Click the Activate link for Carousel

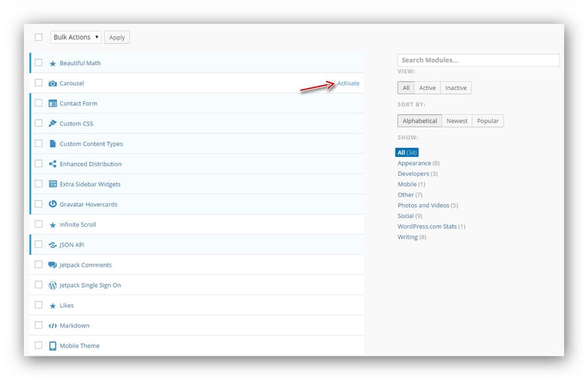point(348,83)
